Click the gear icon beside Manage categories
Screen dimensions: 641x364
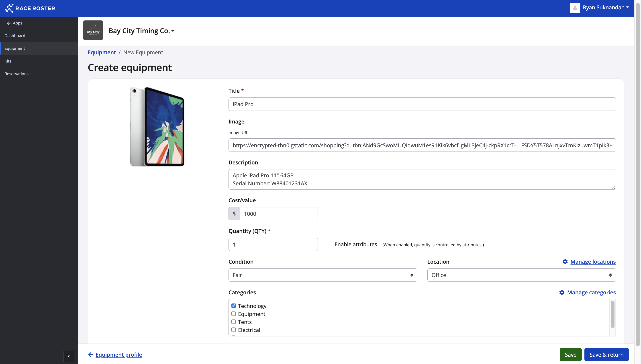click(x=562, y=292)
